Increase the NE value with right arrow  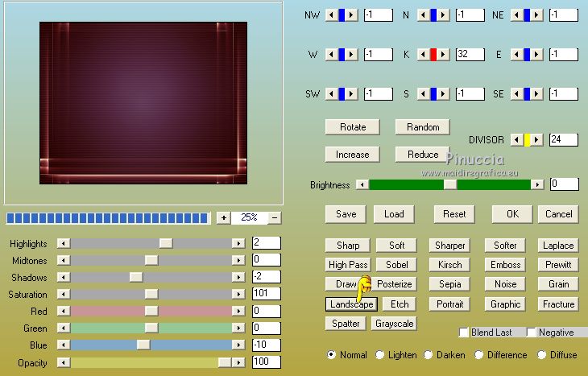pyautogui.click(x=536, y=15)
